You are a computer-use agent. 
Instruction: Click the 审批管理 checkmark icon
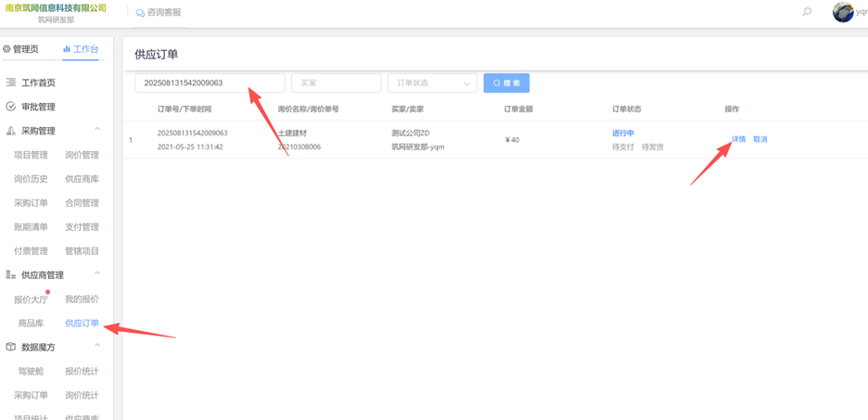(x=11, y=107)
